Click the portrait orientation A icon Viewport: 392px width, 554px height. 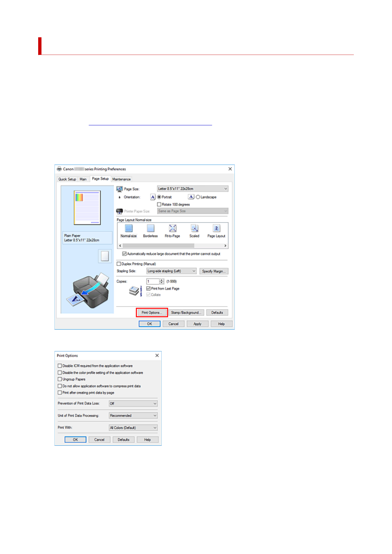point(153,197)
